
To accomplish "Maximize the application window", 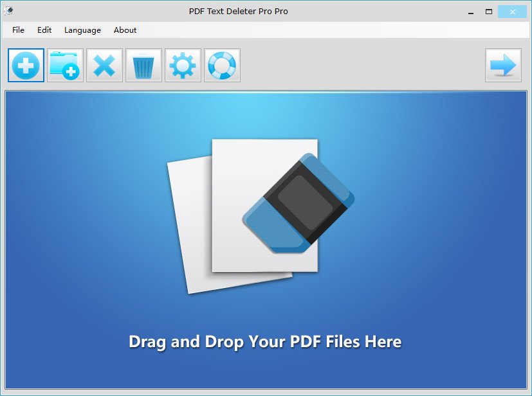I will point(489,12).
